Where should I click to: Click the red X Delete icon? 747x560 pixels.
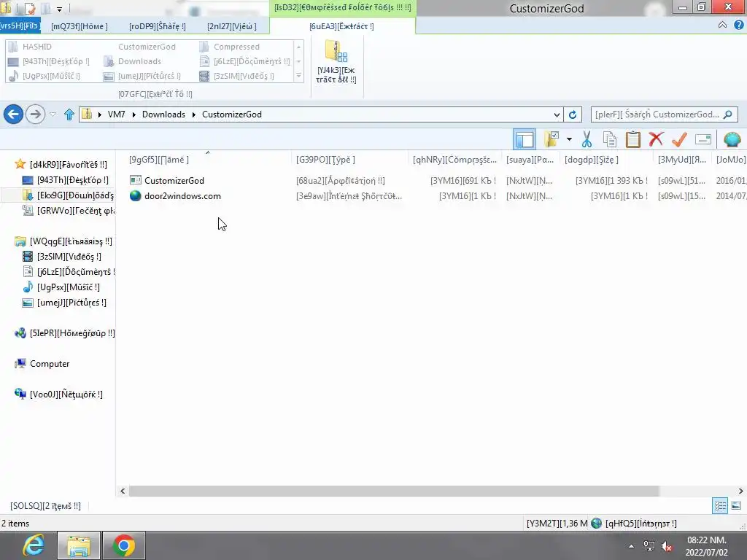pos(656,139)
